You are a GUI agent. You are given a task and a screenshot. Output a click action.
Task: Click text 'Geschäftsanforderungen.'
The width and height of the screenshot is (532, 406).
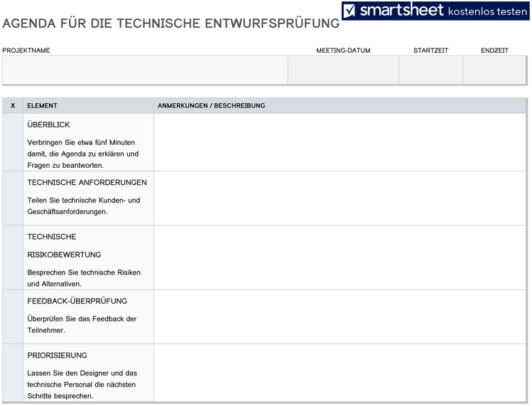click(x=67, y=212)
